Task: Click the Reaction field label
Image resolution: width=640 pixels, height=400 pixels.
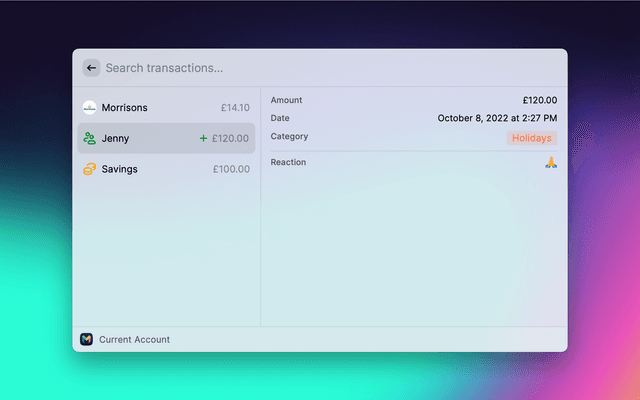Action: click(x=288, y=162)
